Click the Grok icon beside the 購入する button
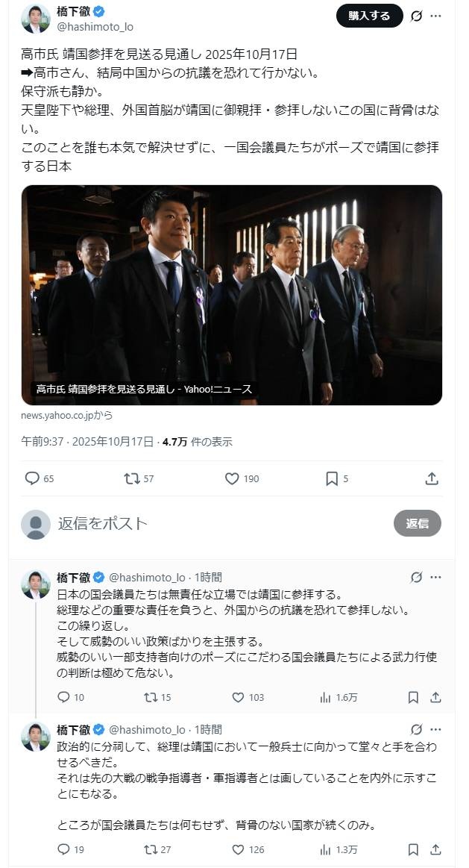469x868 pixels. pyautogui.click(x=417, y=16)
